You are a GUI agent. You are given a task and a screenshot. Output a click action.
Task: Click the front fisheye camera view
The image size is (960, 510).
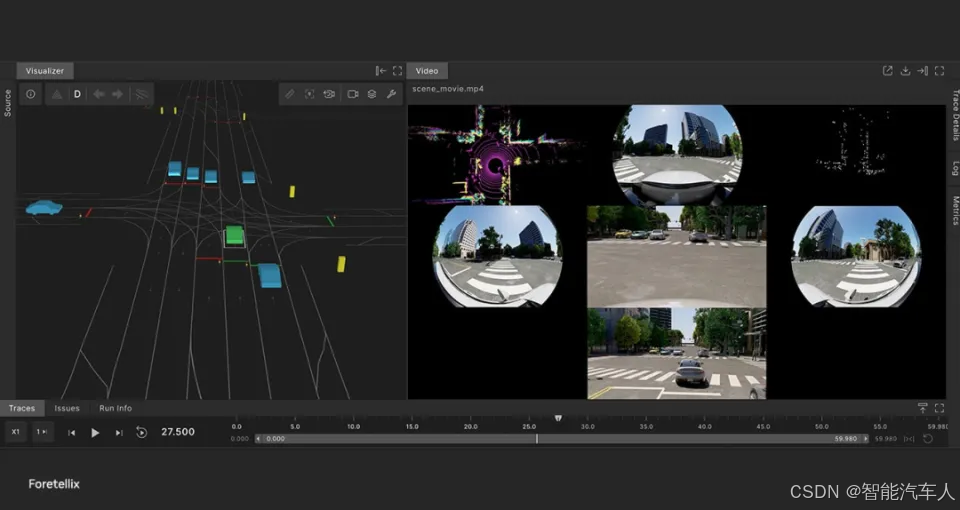click(677, 155)
